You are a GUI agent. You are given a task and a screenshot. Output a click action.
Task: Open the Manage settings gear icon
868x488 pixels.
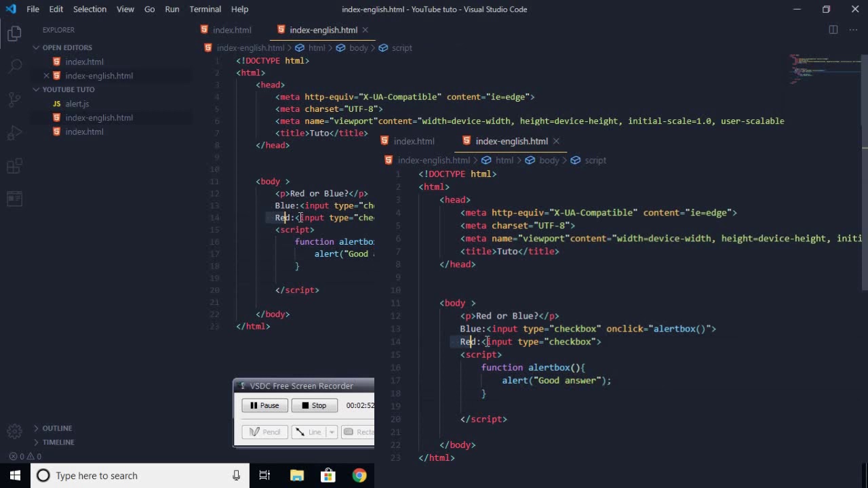pyautogui.click(x=14, y=430)
